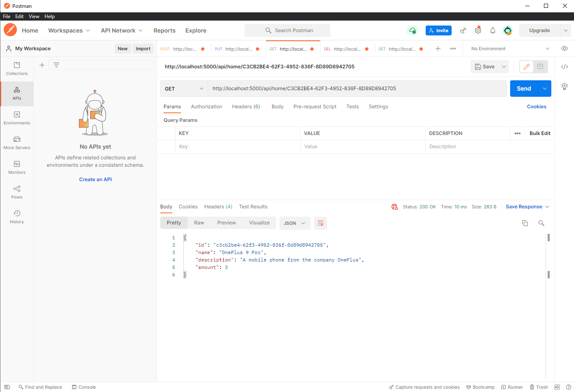Open the View menu

(34, 16)
